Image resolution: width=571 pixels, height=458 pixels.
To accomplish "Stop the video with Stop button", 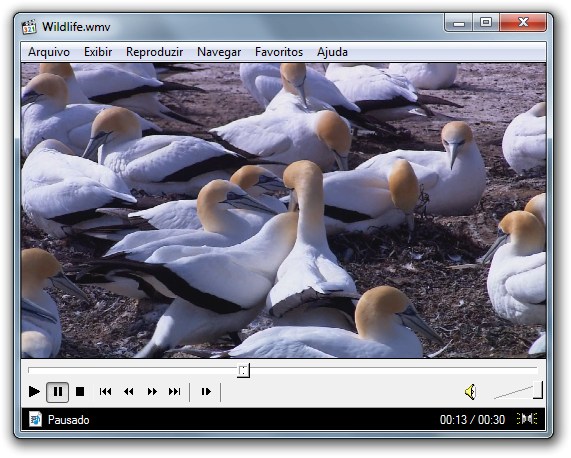I will click(x=80, y=392).
